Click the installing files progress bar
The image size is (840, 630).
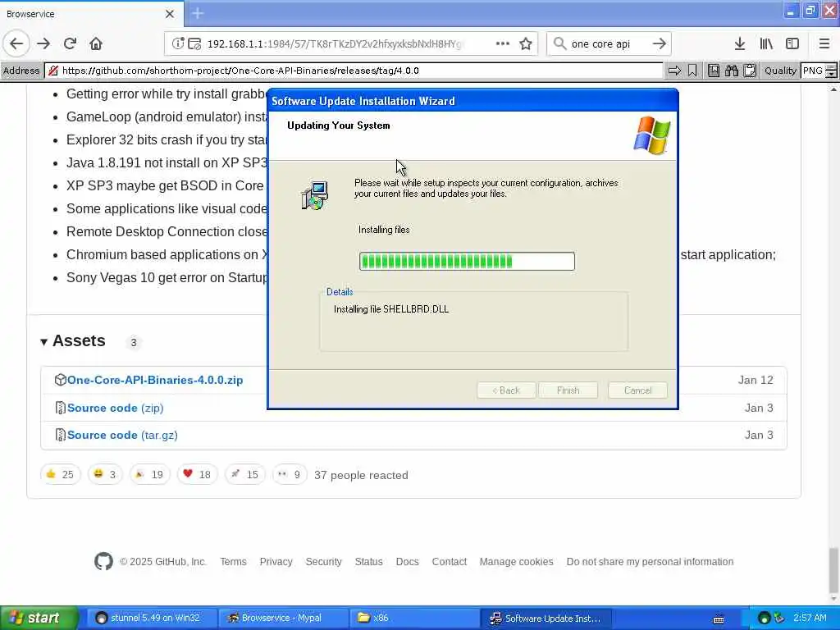(467, 261)
